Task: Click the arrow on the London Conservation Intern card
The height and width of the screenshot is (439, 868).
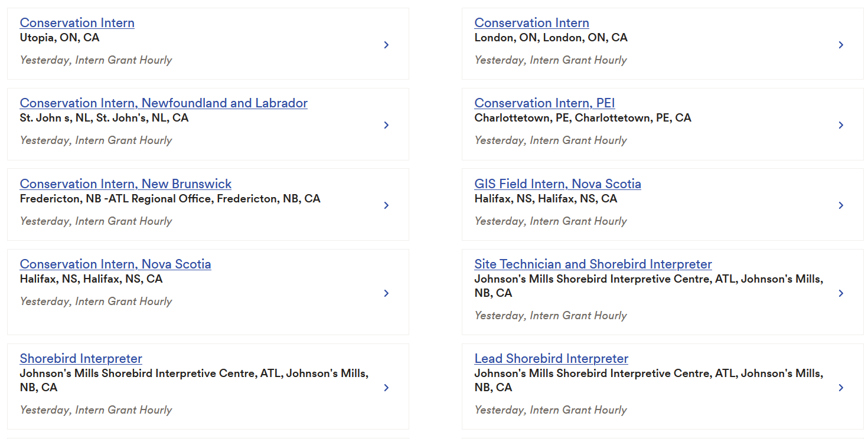Action: point(841,45)
